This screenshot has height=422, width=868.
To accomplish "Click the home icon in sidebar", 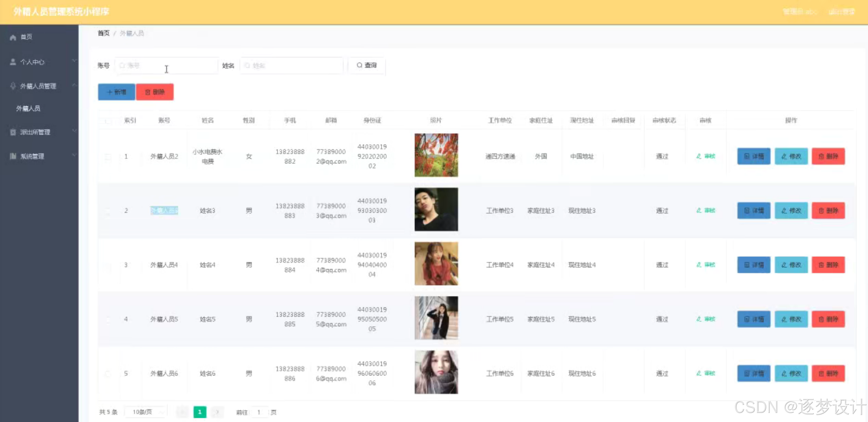I will [x=13, y=37].
